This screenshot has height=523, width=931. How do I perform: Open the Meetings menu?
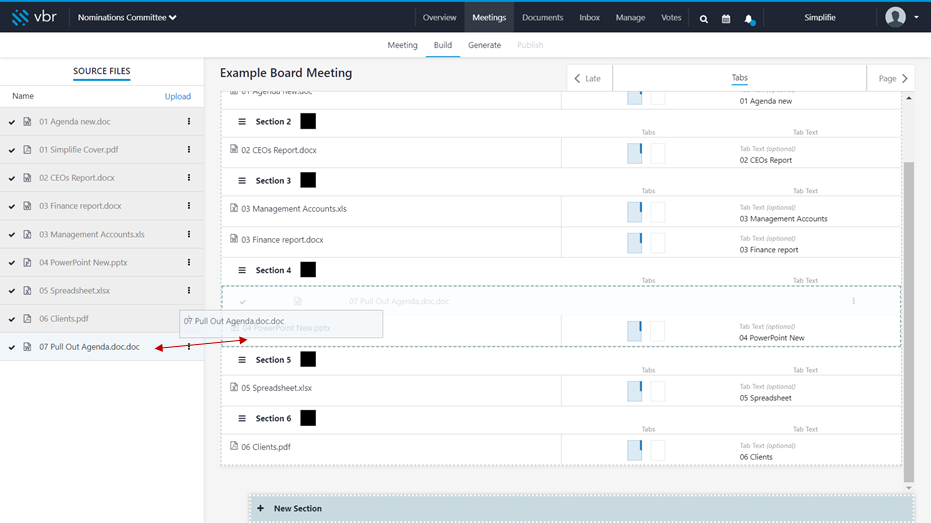tap(489, 17)
